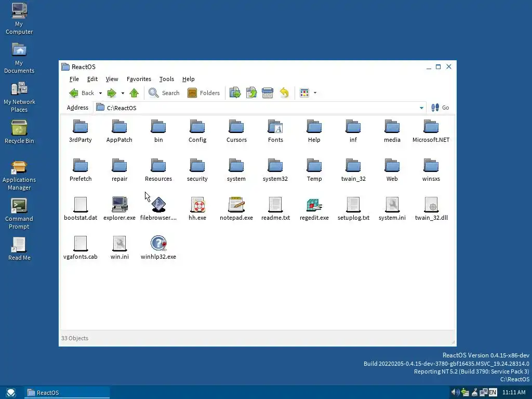The width and height of the screenshot is (532, 399).
Task: Open the Edit menu
Action: (x=92, y=79)
